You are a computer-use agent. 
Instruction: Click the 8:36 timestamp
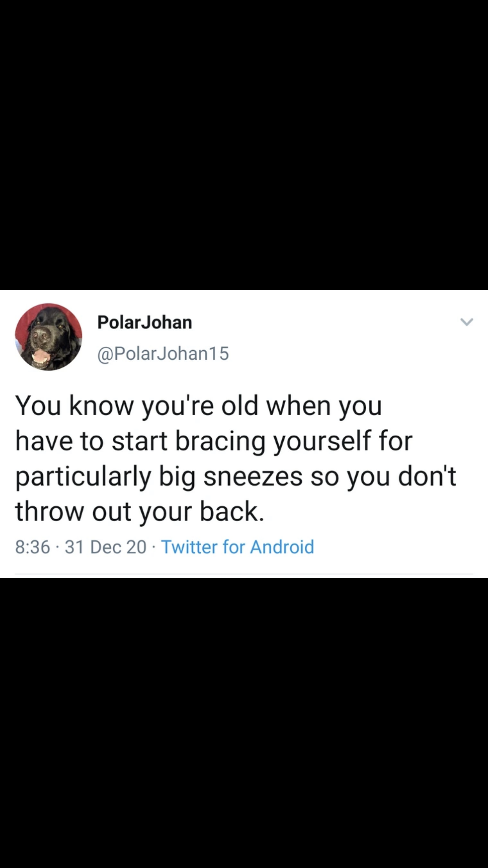pyautogui.click(x=33, y=547)
